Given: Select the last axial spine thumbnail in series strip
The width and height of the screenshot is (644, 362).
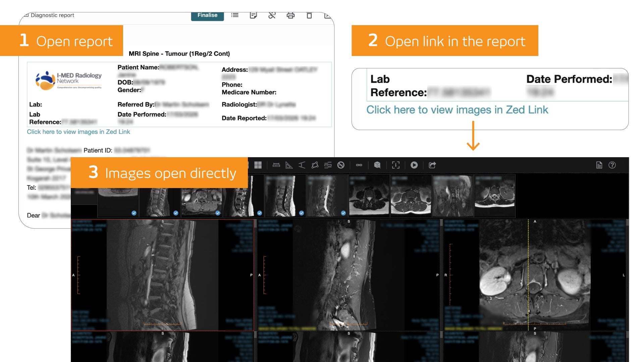Looking at the screenshot, I should 494,196.
